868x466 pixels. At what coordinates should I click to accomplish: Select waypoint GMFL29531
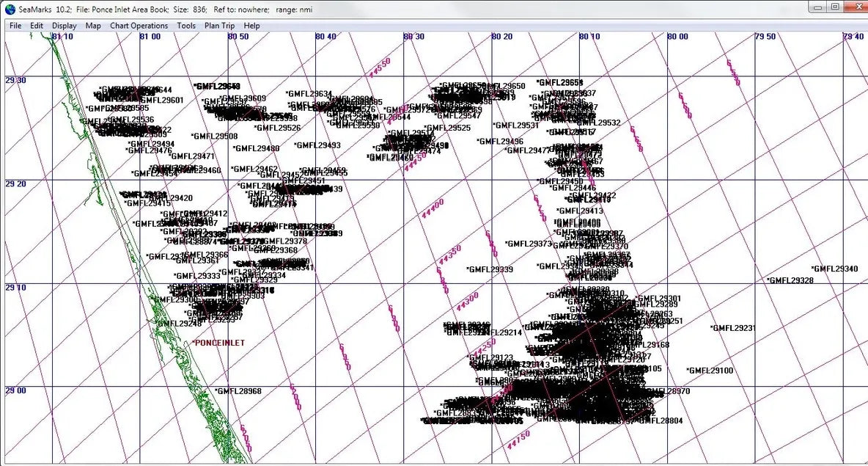(515, 125)
